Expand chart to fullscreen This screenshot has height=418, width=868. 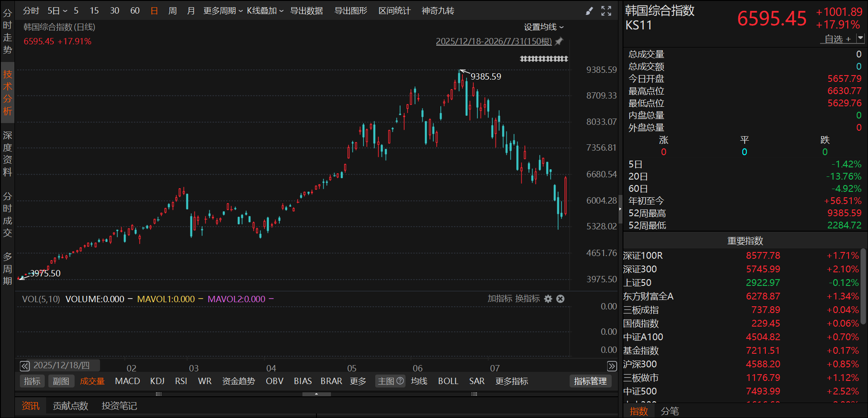606,11
